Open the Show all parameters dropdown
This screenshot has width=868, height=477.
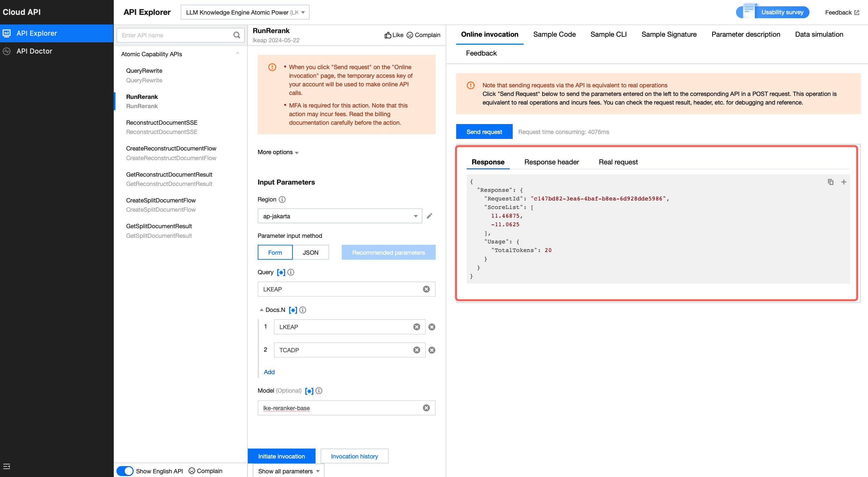[288, 471]
